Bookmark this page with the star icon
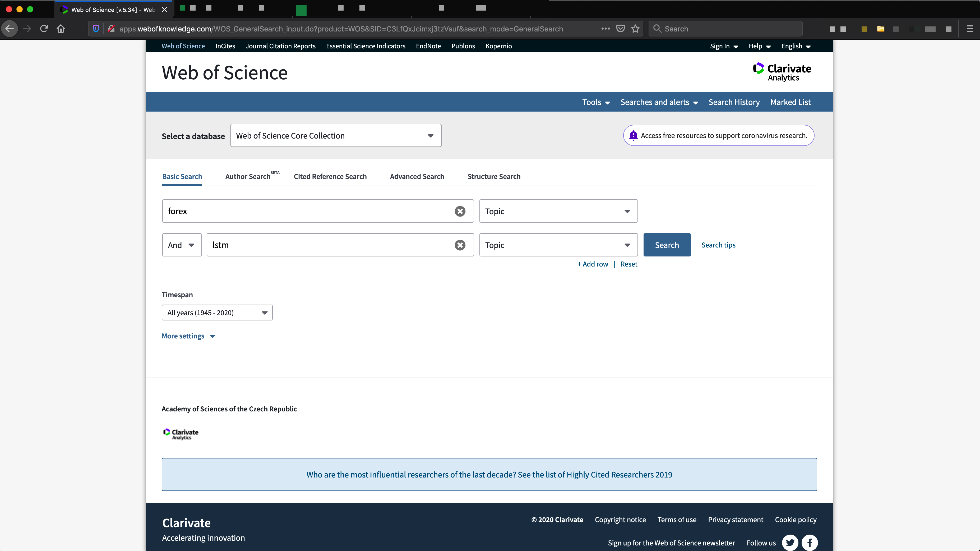Viewport: 980px width, 551px height. (635, 29)
